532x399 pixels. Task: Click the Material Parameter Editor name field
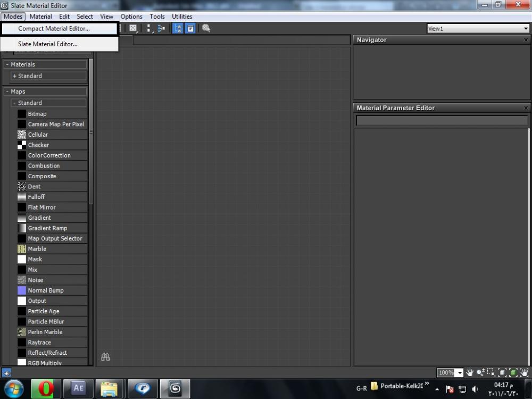[442, 120]
